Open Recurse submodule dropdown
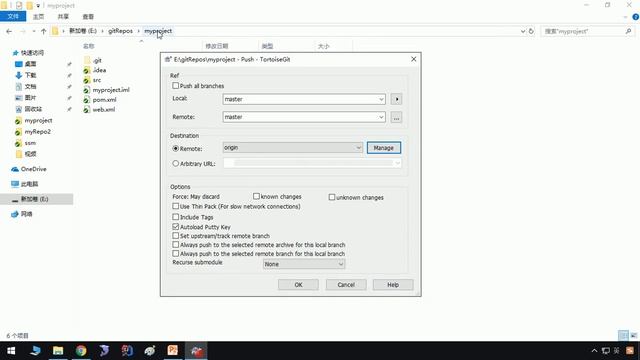Image resolution: width=640 pixels, height=360 pixels. pyautogui.click(x=341, y=264)
